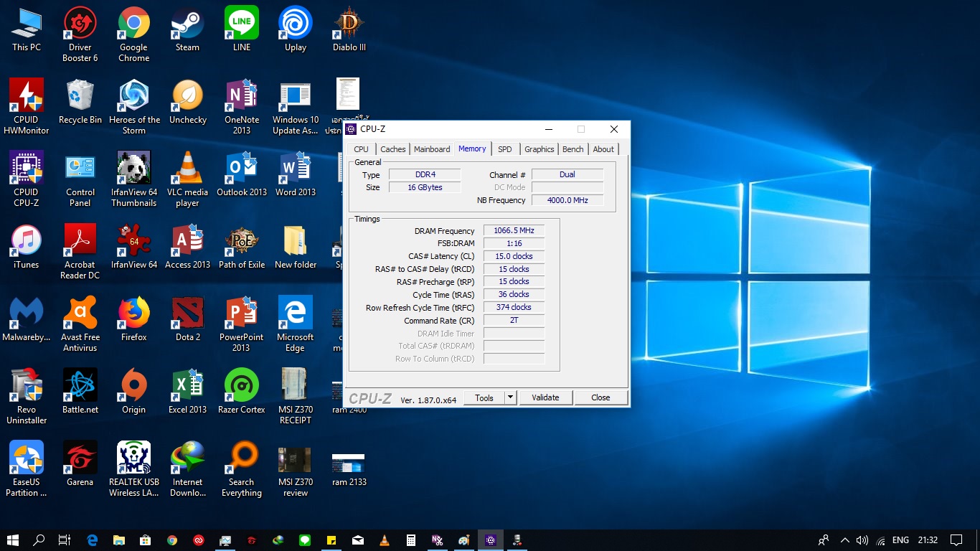Select the Dota 2 desktop shortcut
This screenshot has width=980, height=551.
point(188,319)
